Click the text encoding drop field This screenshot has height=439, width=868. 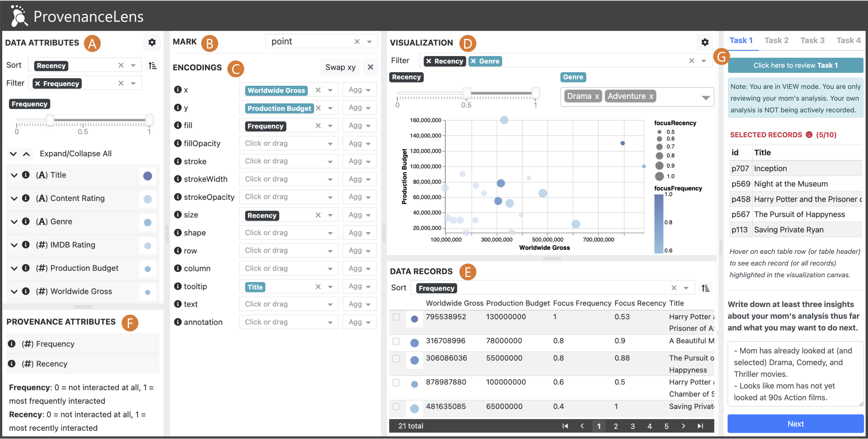[x=289, y=304]
